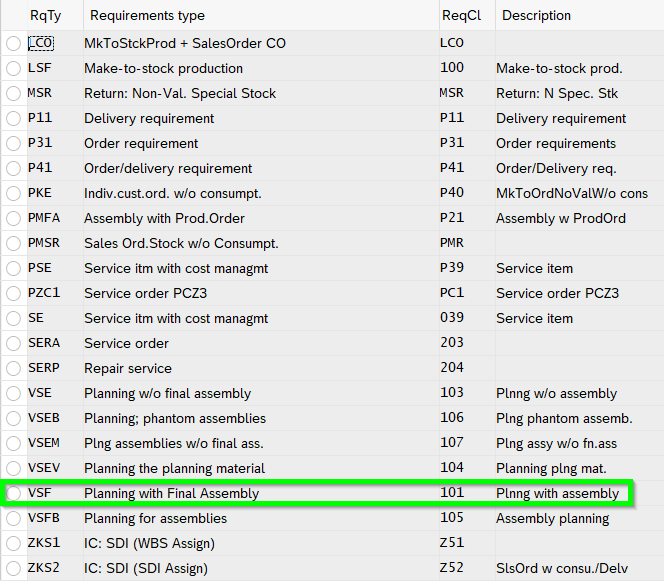Viewport: 664px width, 581px height.
Task: Click 'Planning with Final Assembly' text
Action: tap(171, 493)
